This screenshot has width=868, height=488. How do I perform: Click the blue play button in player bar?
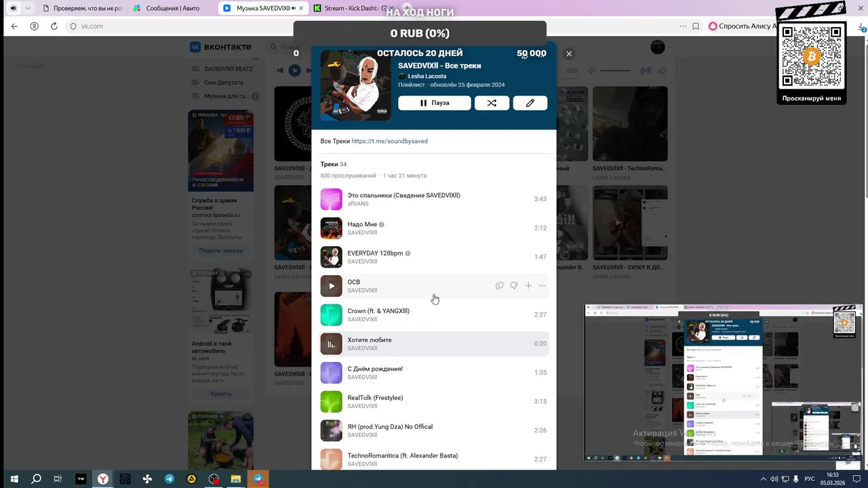coord(294,70)
